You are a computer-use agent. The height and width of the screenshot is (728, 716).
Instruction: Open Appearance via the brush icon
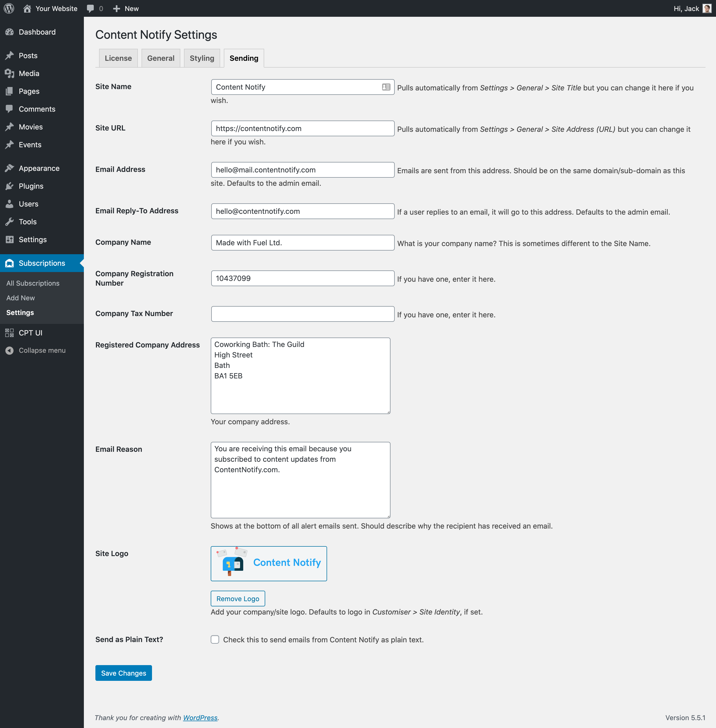tap(10, 168)
